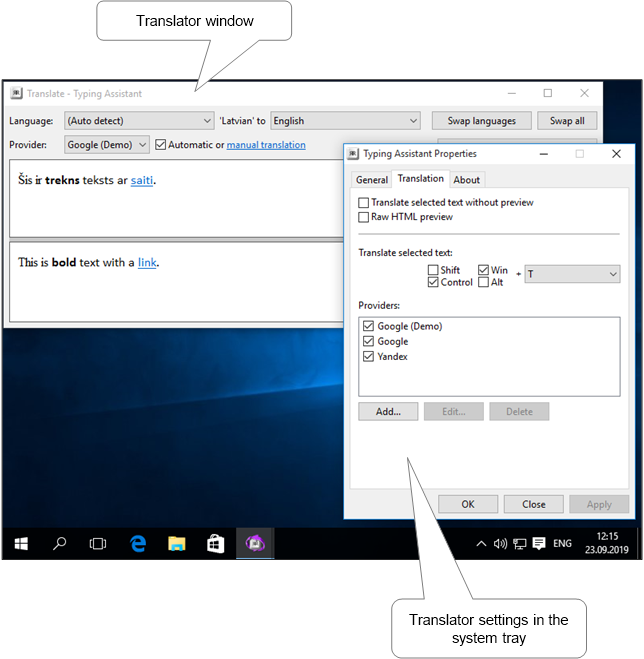Screen dimensions: 644x659
Task: Open File Explorer from the taskbar
Action: 177,543
